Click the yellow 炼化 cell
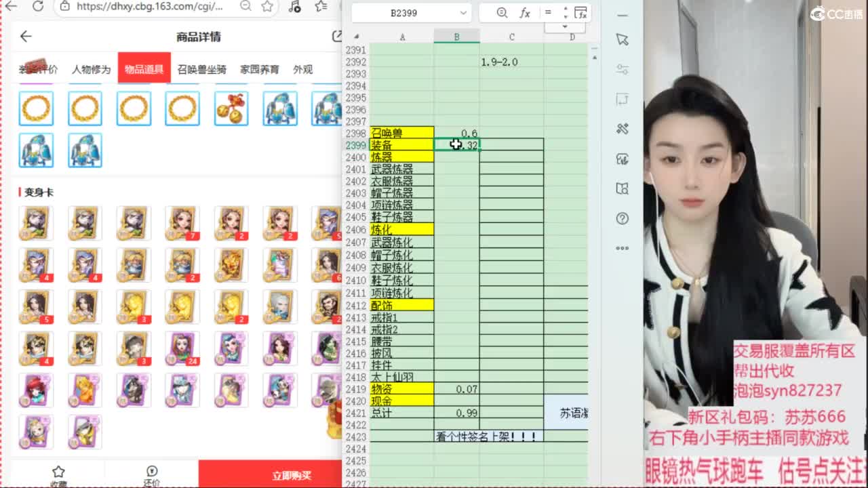Image resolution: width=868 pixels, height=488 pixels. (x=402, y=229)
